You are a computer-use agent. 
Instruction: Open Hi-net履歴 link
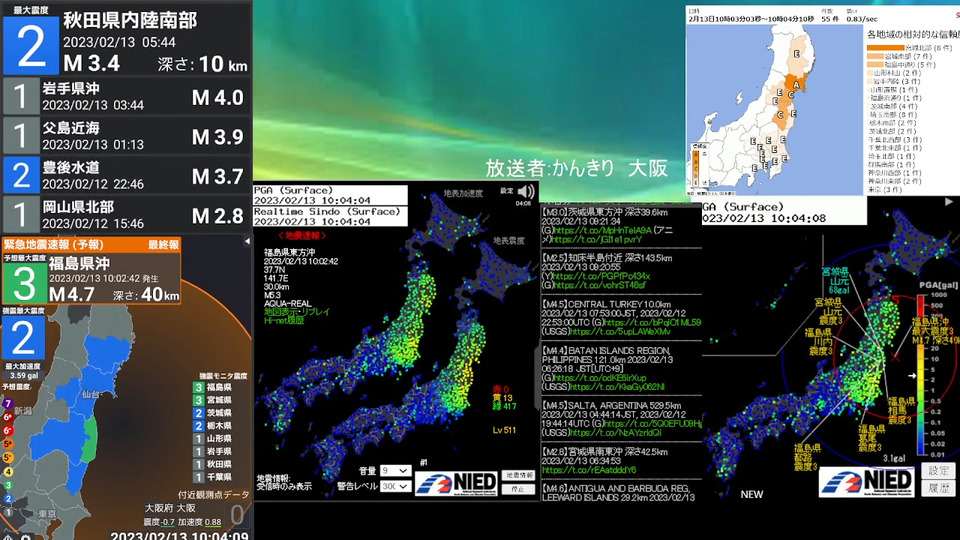tap(284, 320)
